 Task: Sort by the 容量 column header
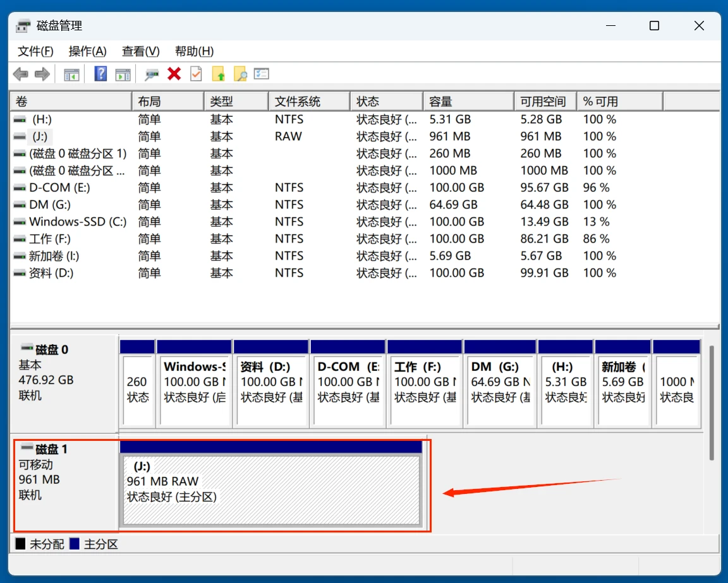(440, 102)
